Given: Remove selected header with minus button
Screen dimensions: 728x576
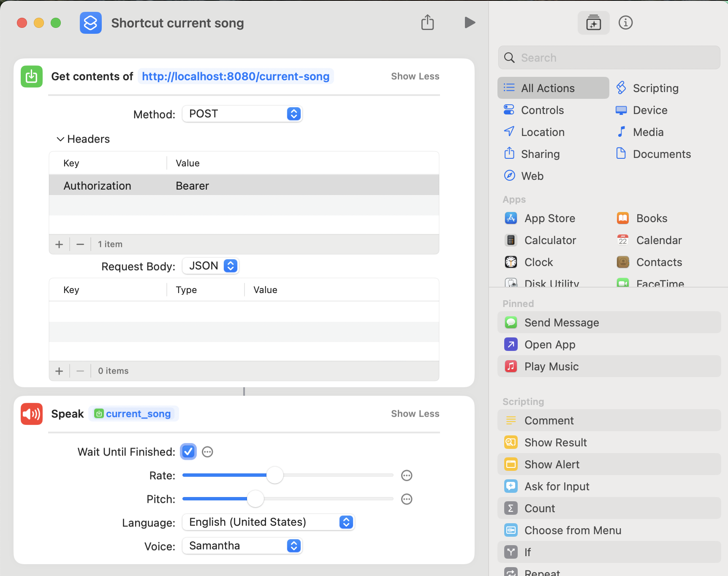Looking at the screenshot, I should 80,244.
